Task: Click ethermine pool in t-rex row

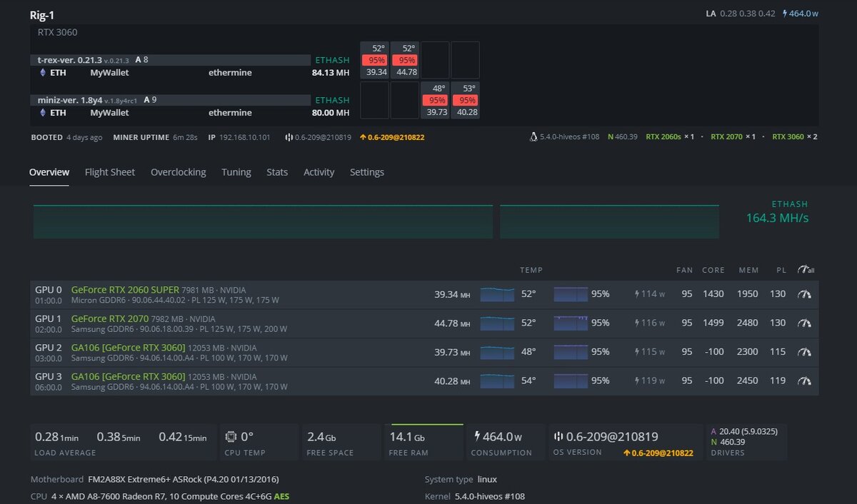Action: point(230,72)
